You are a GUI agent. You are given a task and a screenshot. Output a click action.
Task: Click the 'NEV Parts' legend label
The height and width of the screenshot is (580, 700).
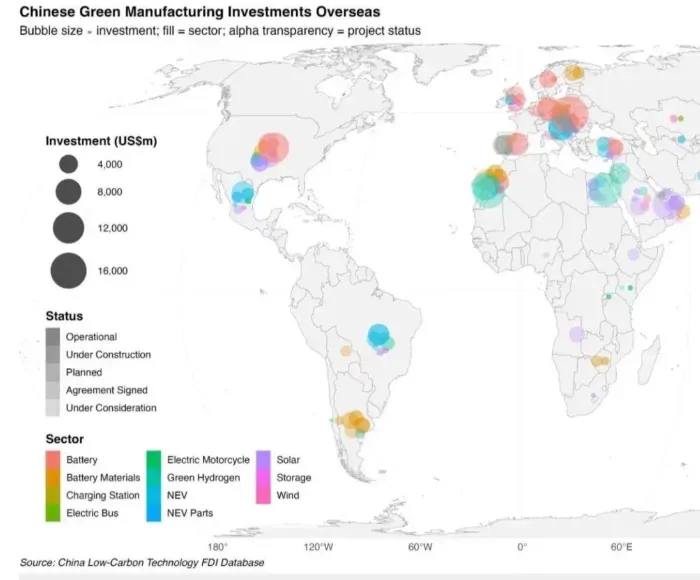coord(190,513)
